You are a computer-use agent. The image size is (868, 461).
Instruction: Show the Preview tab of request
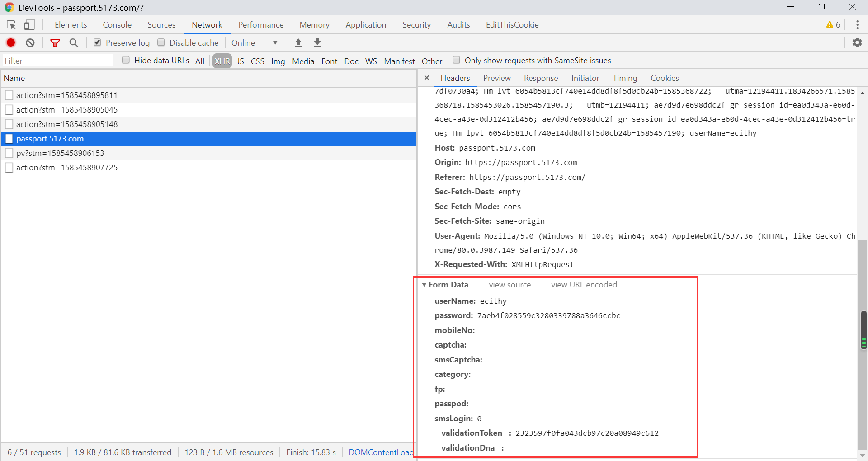(x=497, y=78)
